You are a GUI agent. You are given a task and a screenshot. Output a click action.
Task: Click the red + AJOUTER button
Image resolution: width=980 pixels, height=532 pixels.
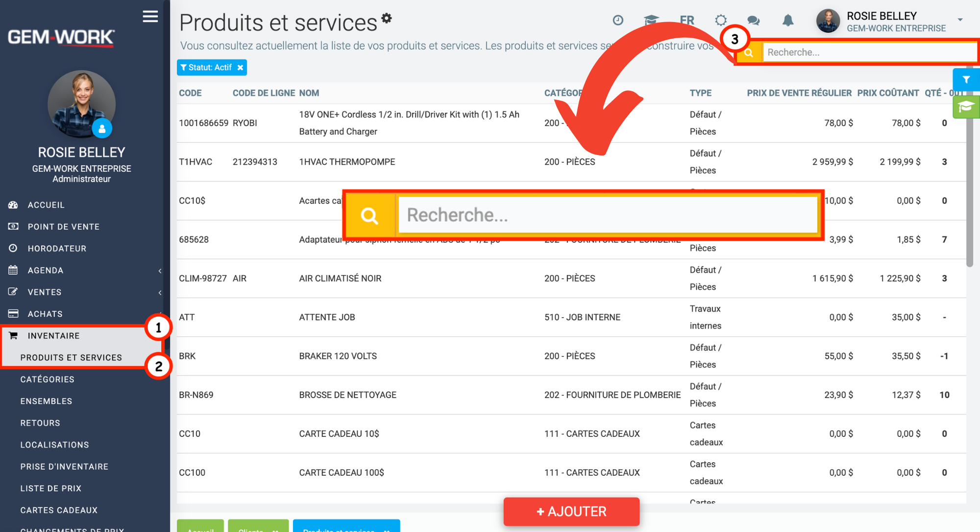pyautogui.click(x=571, y=511)
